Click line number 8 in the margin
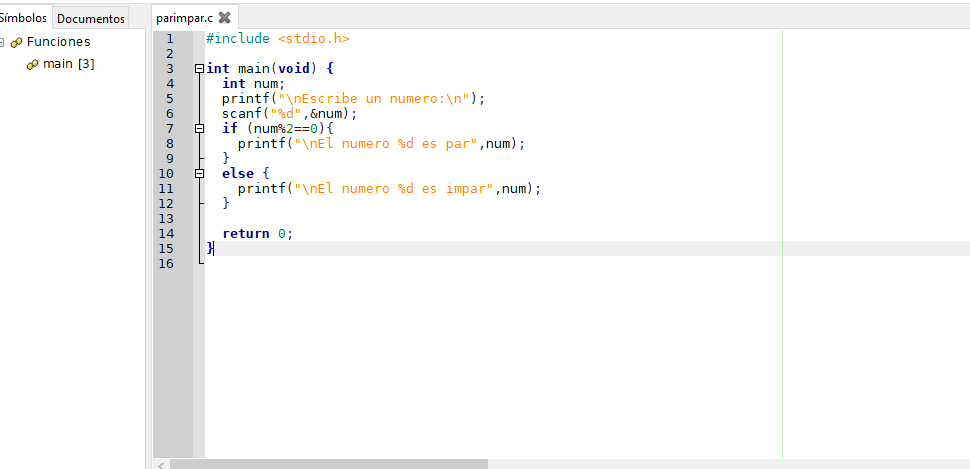This screenshot has width=970, height=469. (x=170, y=144)
